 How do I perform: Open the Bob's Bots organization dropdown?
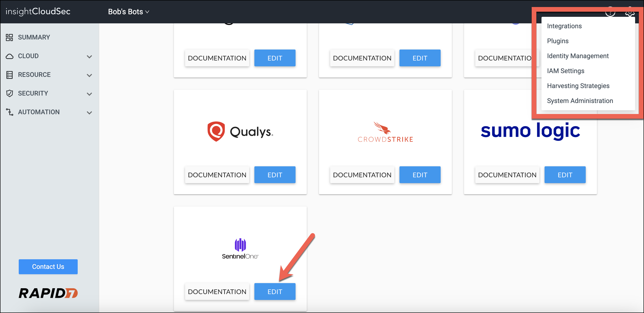[x=128, y=12]
